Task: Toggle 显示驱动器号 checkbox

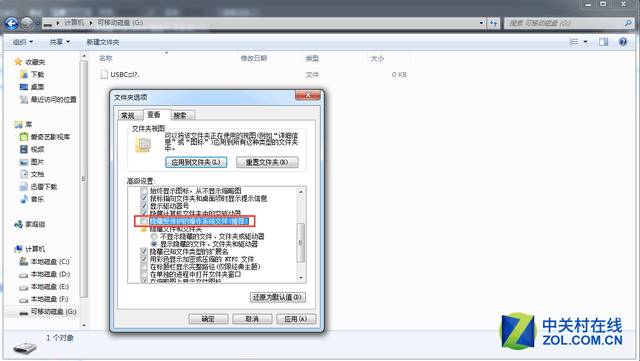Action: coord(144,206)
